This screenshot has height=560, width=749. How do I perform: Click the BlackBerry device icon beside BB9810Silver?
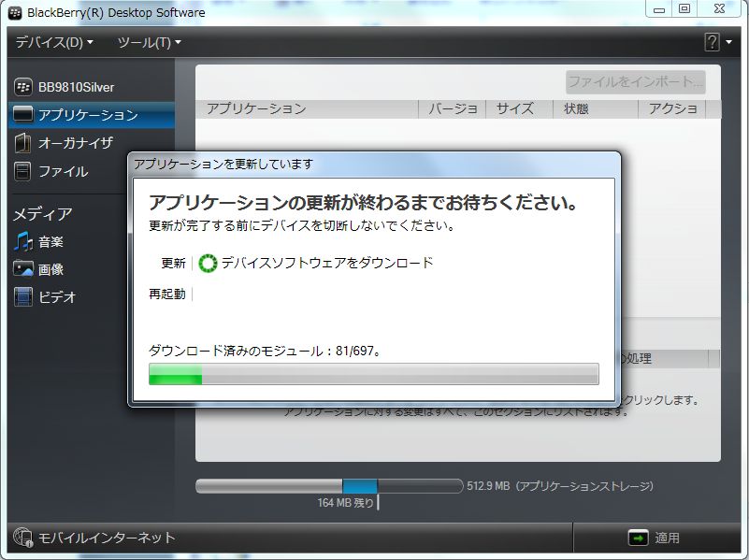(22, 87)
